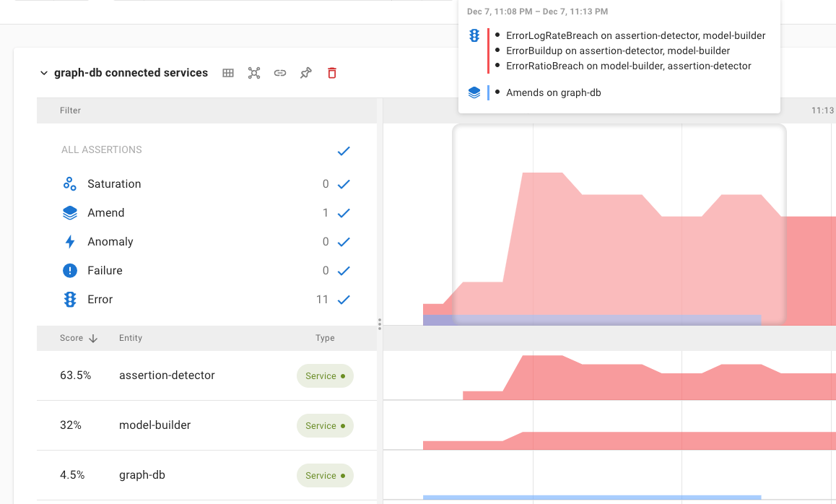Disable the Amend assertion filter checkmark

point(344,212)
